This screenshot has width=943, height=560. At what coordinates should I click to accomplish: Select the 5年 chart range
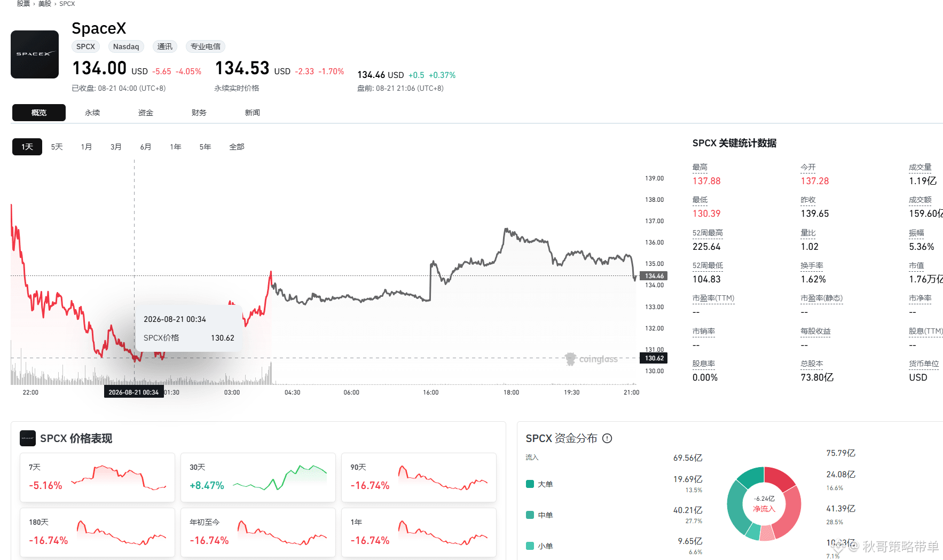[205, 147]
